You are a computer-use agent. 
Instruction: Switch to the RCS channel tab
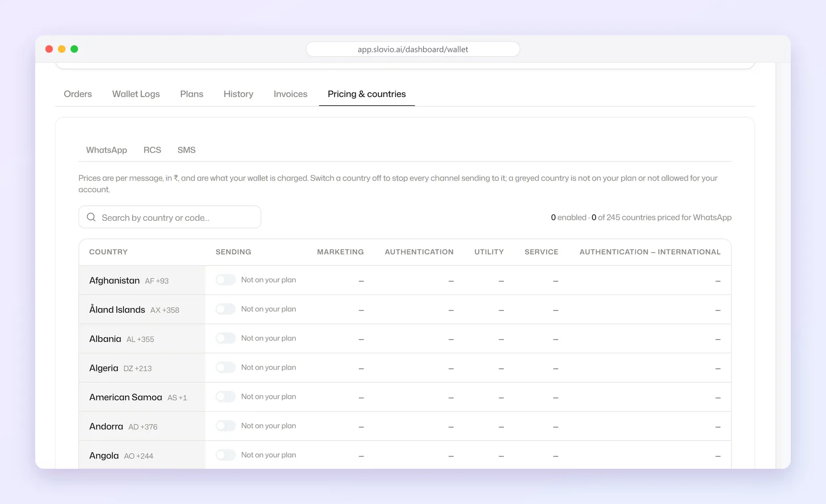[152, 150]
